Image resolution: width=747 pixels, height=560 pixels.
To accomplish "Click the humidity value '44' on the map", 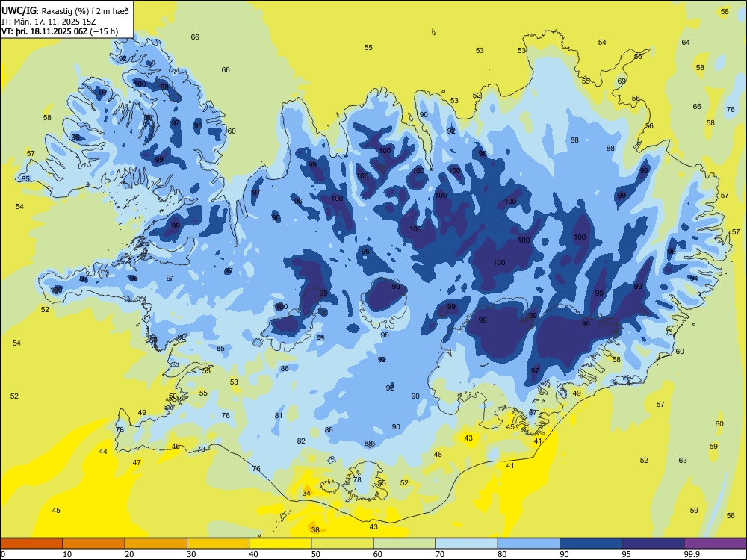I will pyautogui.click(x=103, y=452).
